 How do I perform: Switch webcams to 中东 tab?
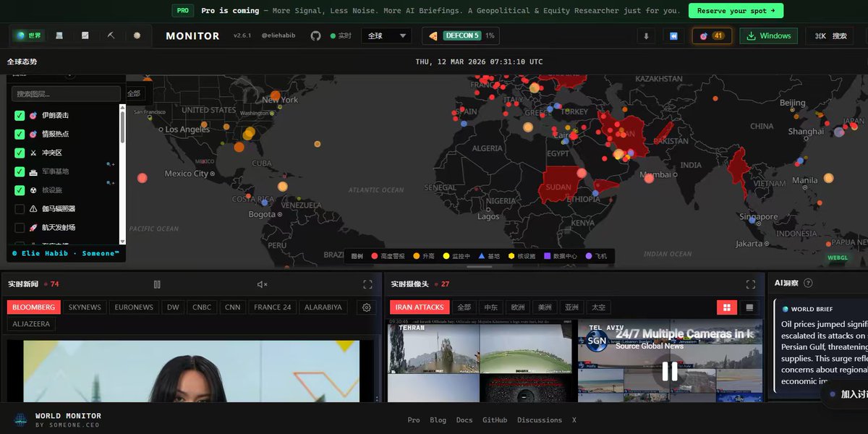[x=491, y=307]
